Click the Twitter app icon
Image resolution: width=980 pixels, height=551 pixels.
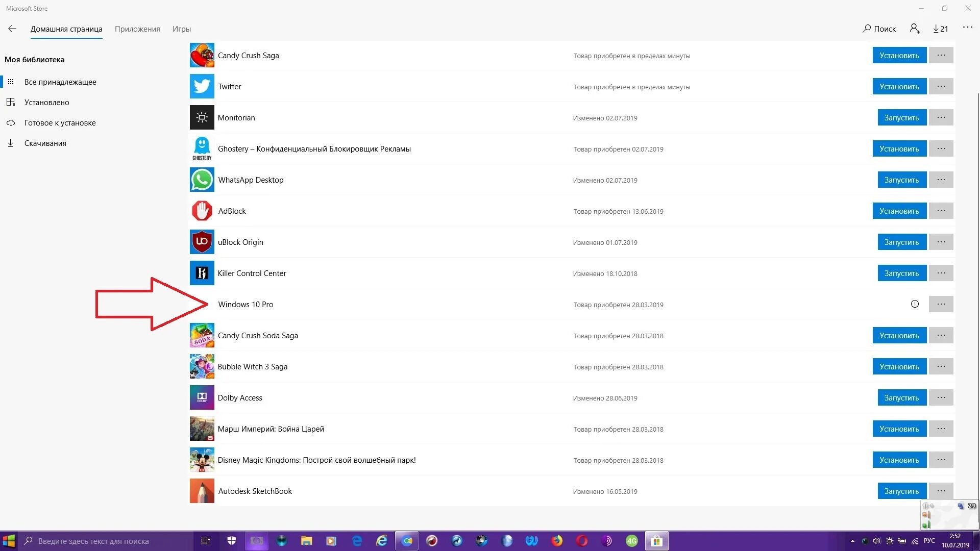[x=201, y=86]
